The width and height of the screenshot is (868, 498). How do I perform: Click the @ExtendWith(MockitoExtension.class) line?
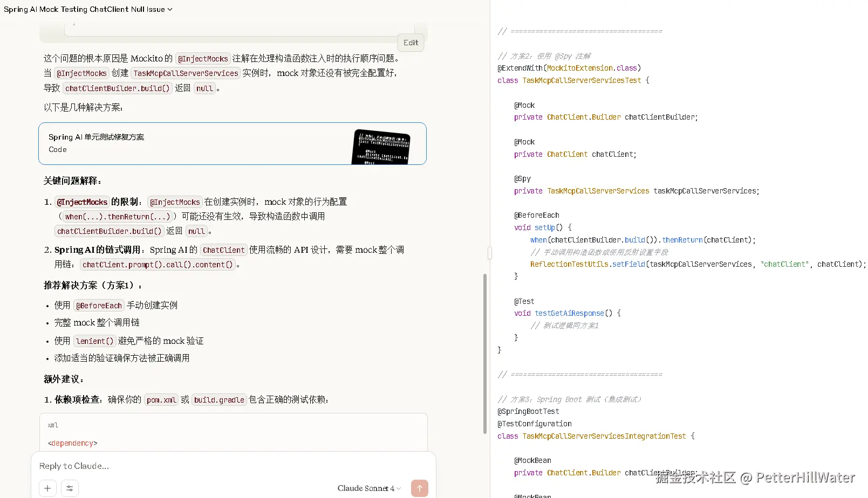click(x=569, y=68)
